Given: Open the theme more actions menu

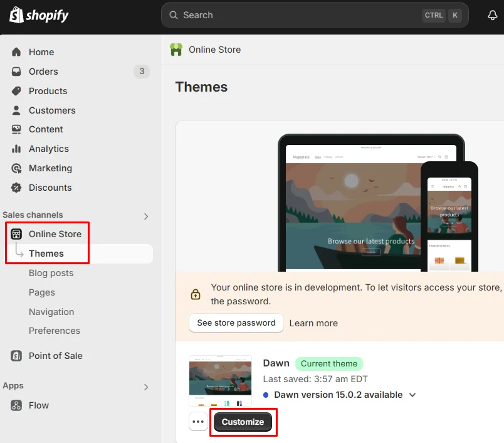Looking at the screenshot, I should click(x=197, y=421).
